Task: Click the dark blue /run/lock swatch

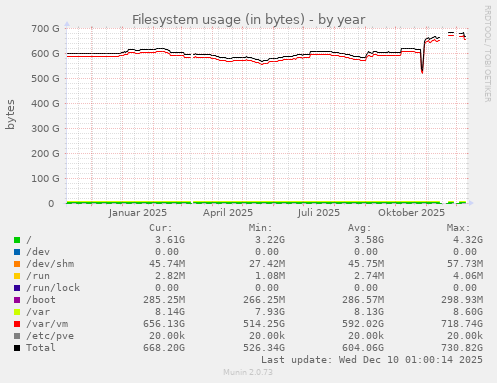Action: (x=17, y=288)
